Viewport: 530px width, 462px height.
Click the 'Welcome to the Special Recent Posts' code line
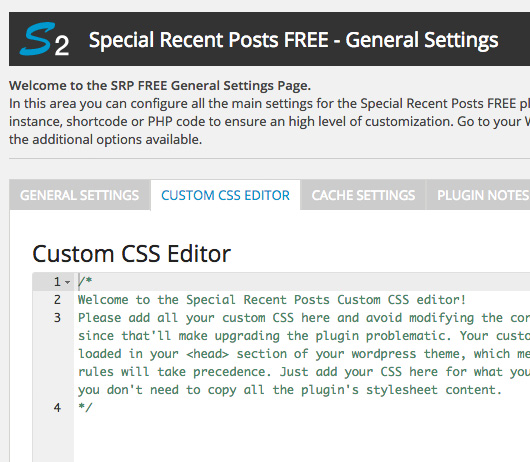point(272,300)
